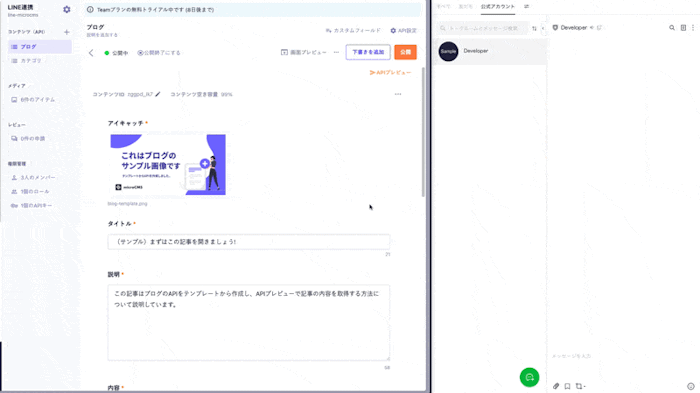This screenshot has height=393, width=700.
Task: Open the Developer chat in list
Action: [490, 51]
